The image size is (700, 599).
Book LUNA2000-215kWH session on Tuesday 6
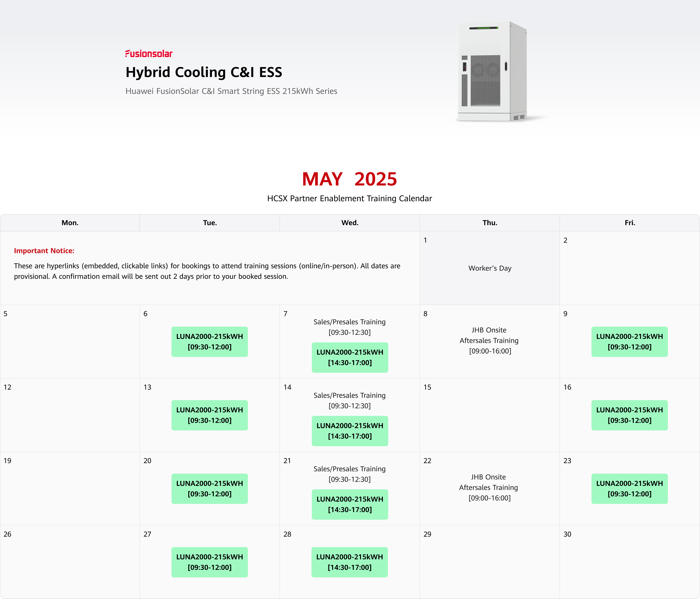click(x=209, y=341)
